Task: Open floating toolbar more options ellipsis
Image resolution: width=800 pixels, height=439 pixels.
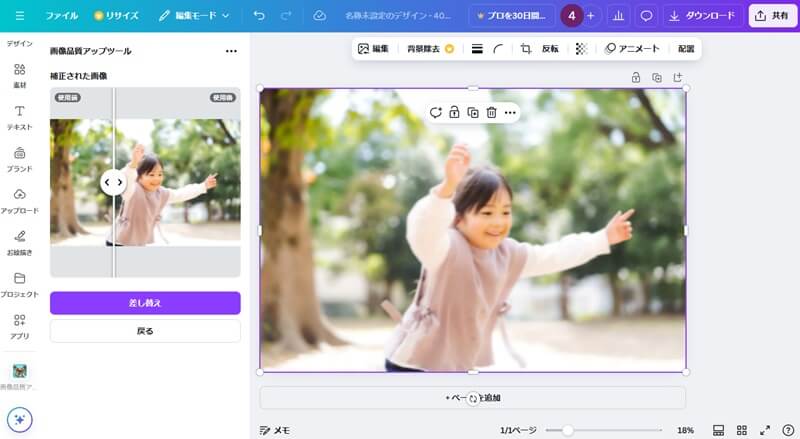Action: [510, 113]
